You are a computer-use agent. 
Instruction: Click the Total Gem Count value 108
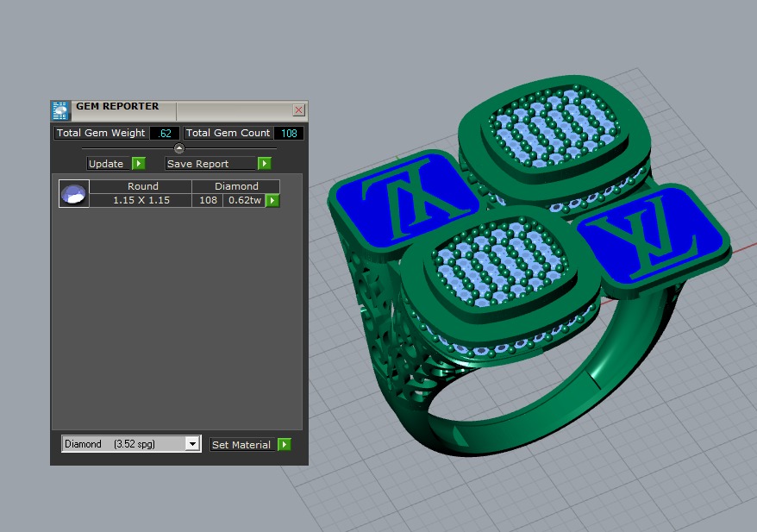(x=289, y=134)
